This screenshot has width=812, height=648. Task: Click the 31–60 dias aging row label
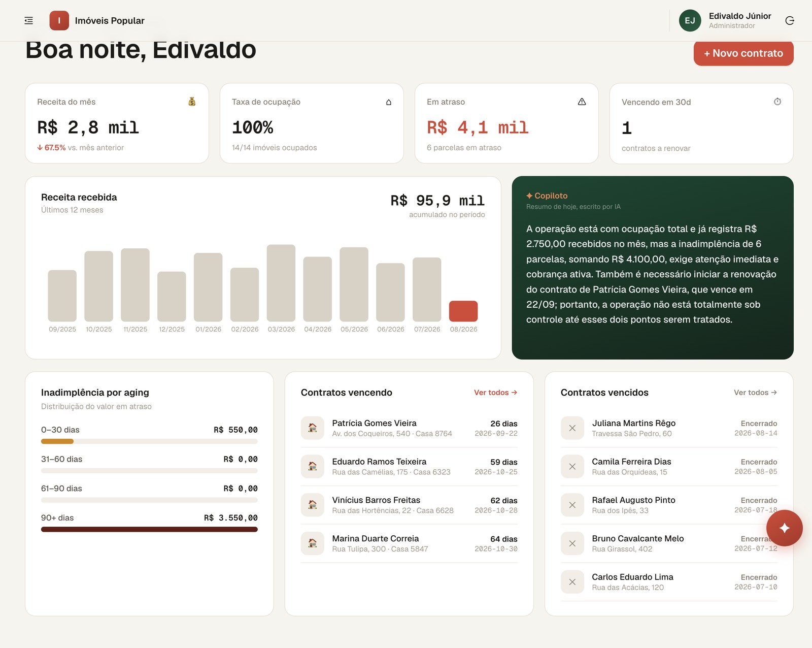(61, 459)
